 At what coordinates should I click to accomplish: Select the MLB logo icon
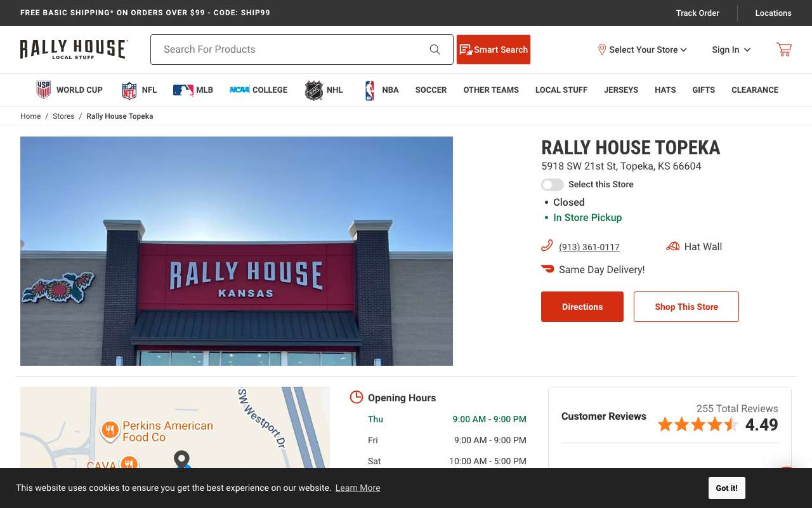click(183, 90)
